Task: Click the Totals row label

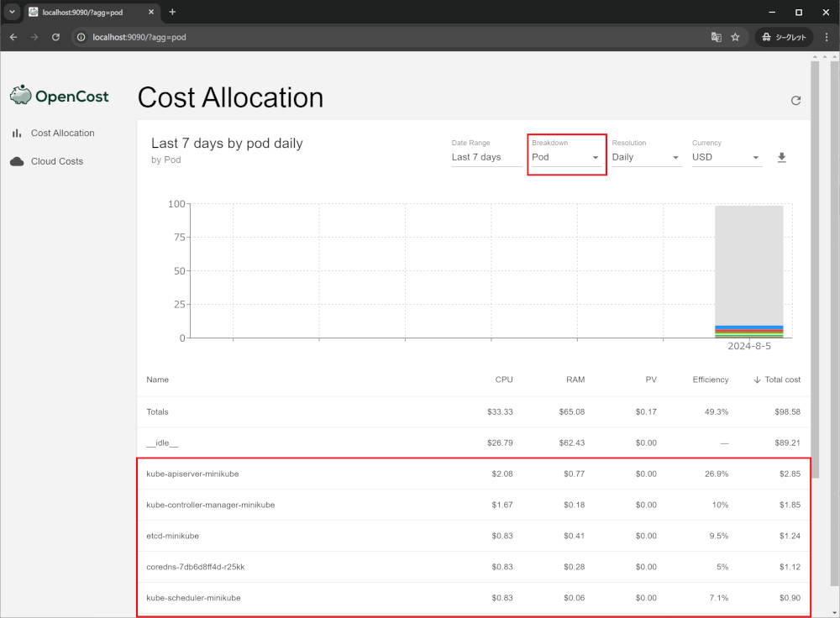Action: (158, 411)
